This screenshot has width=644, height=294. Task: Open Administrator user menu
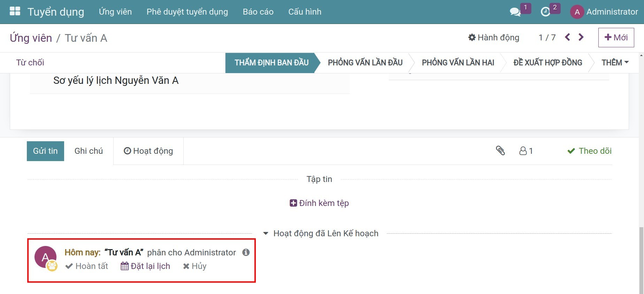coord(604,12)
